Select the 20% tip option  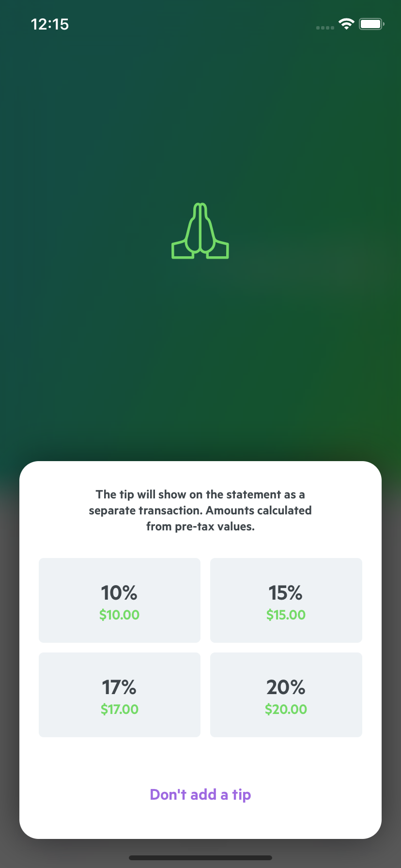(286, 695)
